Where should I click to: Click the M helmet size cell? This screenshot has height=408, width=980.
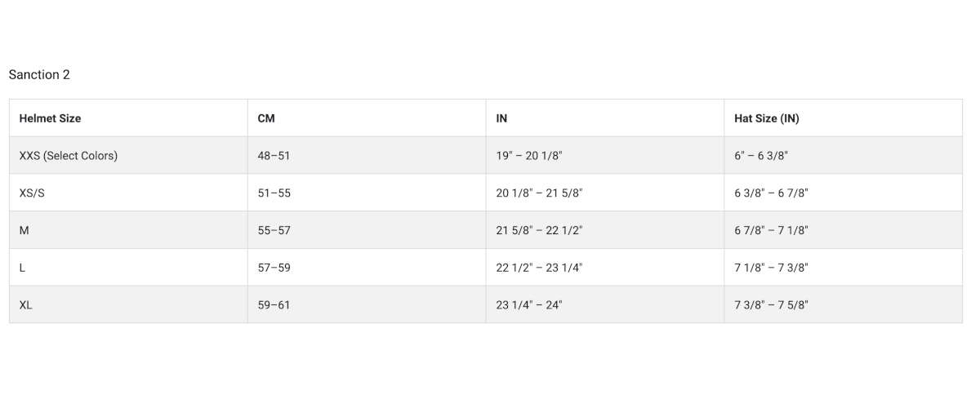24,231
